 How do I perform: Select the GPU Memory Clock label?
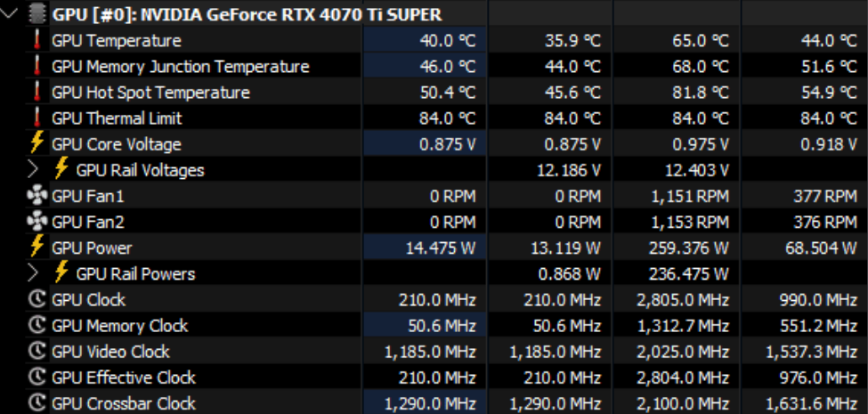pyautogui.click(x=120, y=326)
